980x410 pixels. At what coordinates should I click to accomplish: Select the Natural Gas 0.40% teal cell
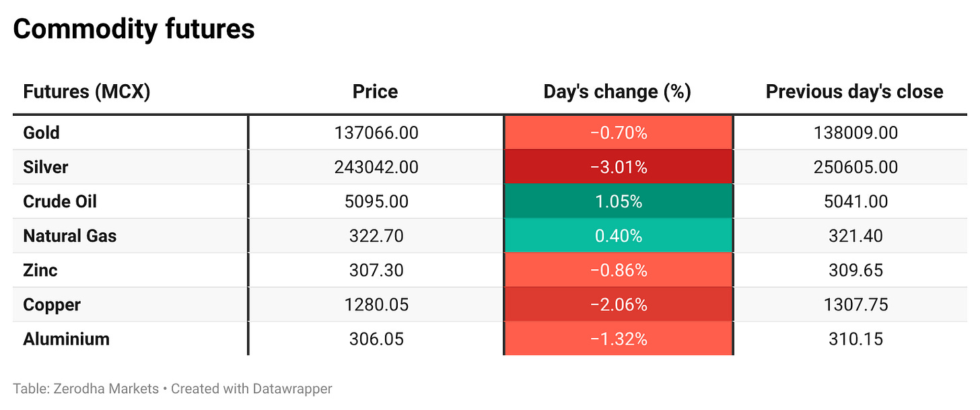coord(618,236)
